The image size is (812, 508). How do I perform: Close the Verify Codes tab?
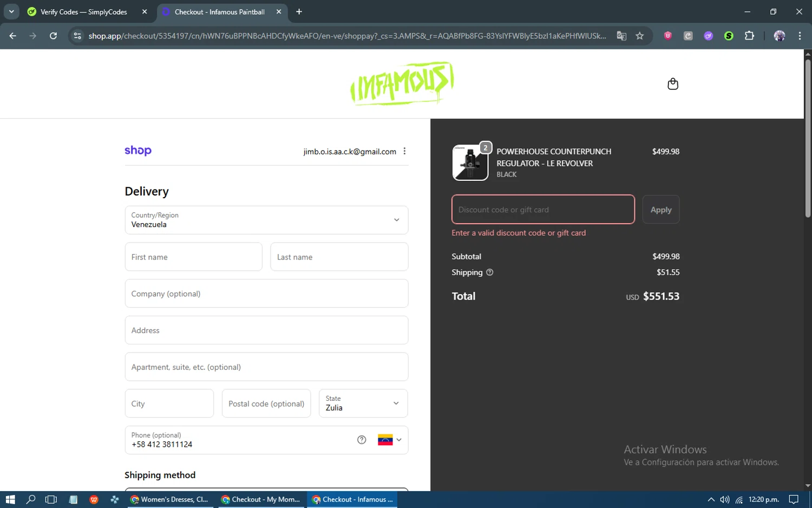[x=145, y=11]
